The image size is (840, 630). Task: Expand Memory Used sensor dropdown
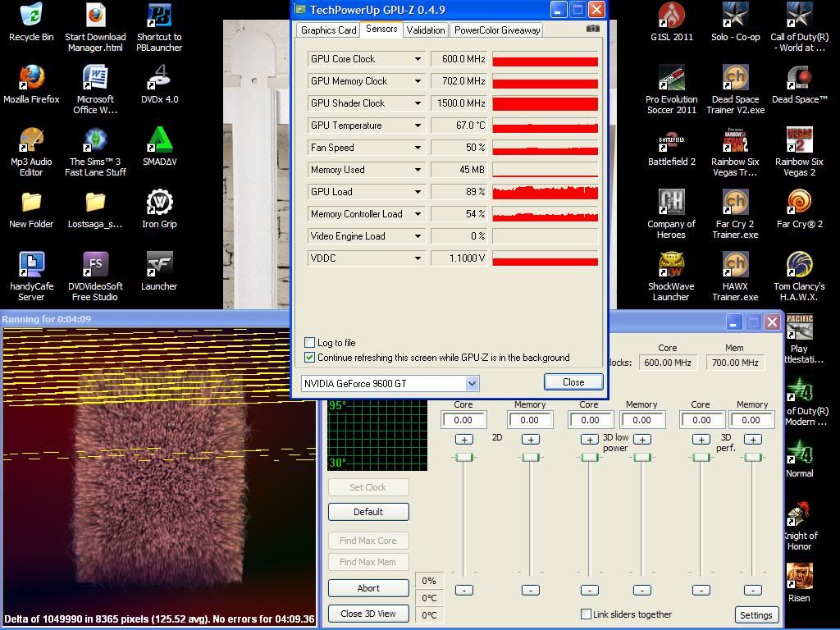click(x=418, y=170)
